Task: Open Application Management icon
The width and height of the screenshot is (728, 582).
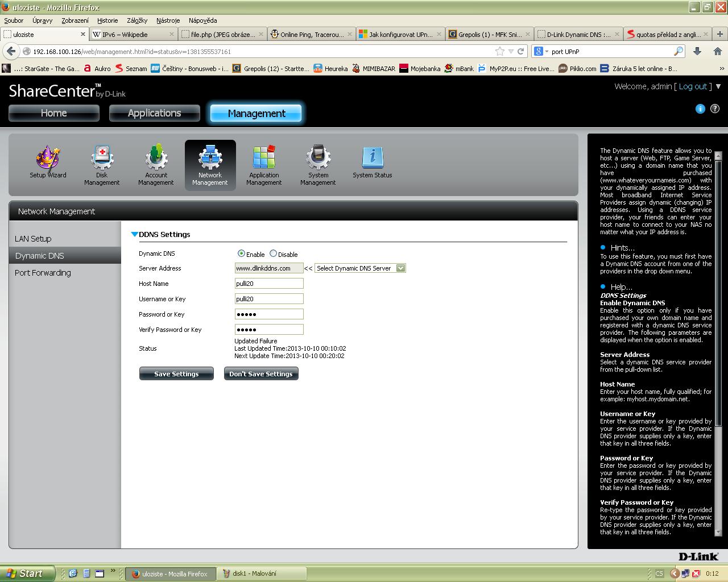Action: 264,165
